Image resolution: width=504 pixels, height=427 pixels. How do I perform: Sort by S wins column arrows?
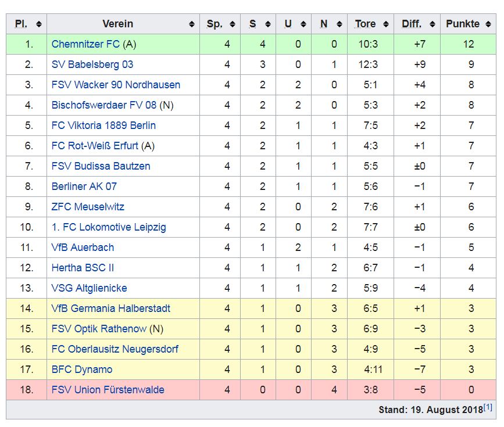tap(267, 24)
